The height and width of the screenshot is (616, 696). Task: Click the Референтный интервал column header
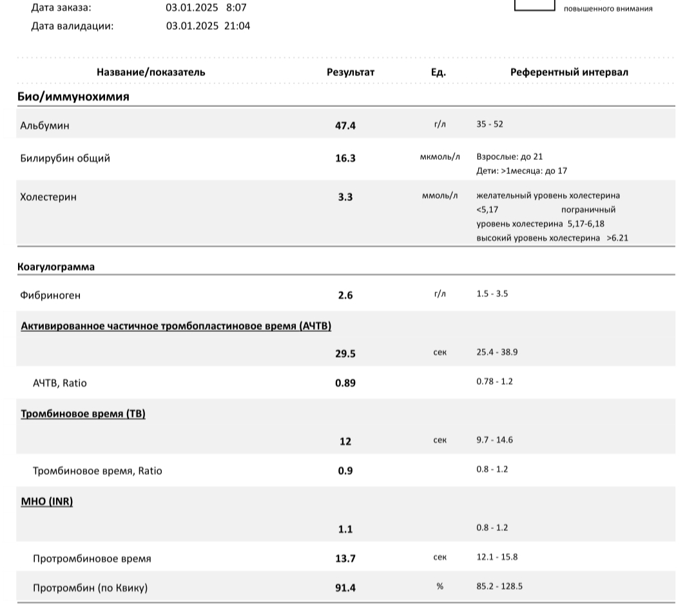569,72
